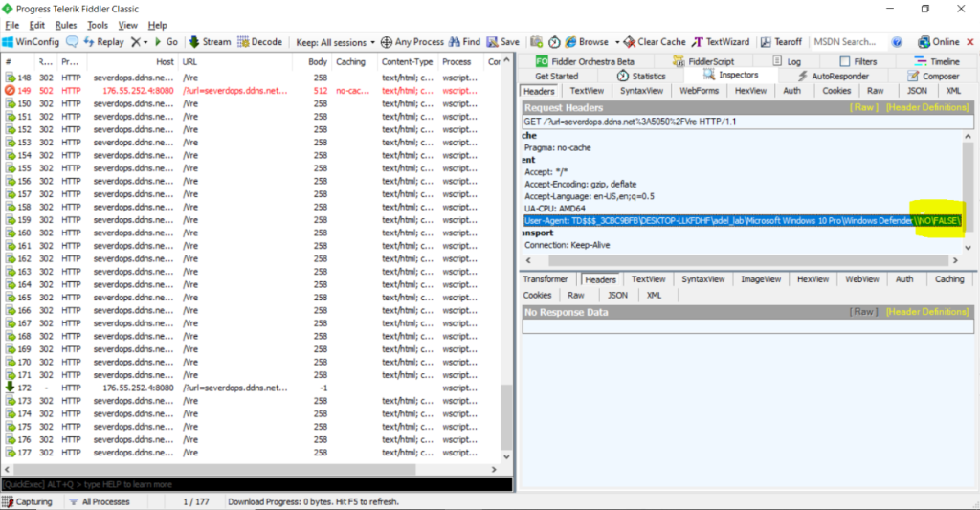Screen dimensions: 980x510
Task: Open the Filters tab
Action: tap(858, 61)
